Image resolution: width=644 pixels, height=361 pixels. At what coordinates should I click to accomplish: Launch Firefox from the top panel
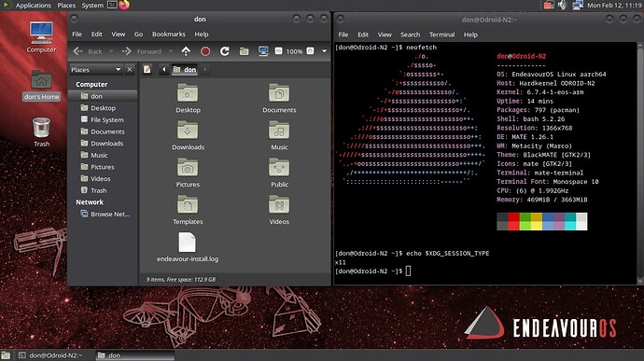pyautogui.click(x=124, y=5)
